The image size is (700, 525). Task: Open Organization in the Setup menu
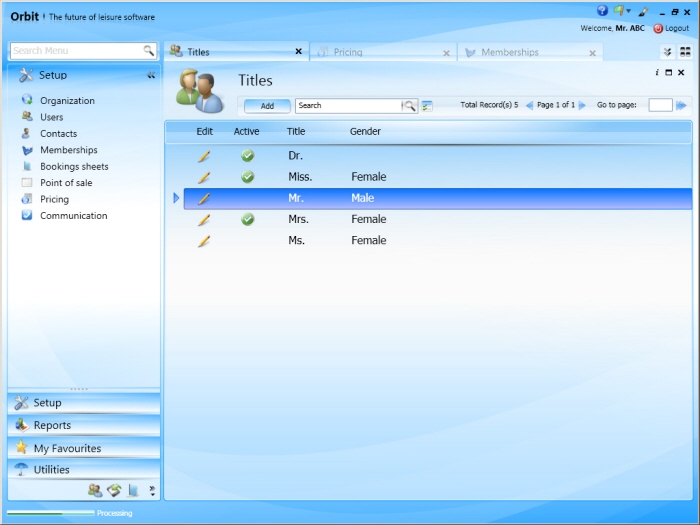click(67, 100)
